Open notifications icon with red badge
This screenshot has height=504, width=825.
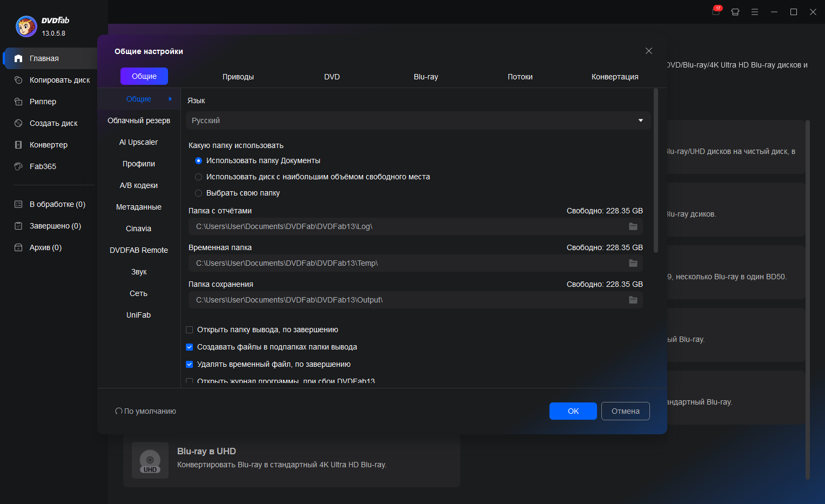point(716,12)
